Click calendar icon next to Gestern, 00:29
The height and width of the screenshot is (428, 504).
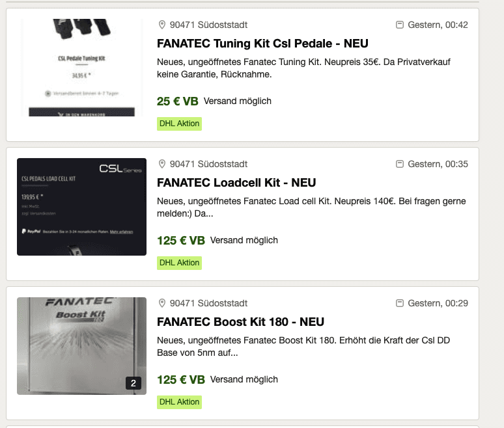click(x=400, y=303)
